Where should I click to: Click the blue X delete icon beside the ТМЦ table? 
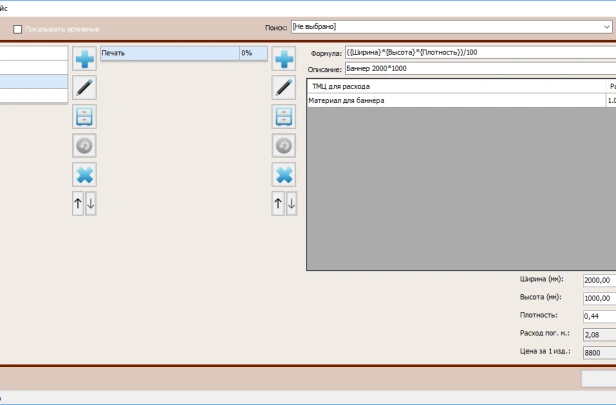[285, 175]
